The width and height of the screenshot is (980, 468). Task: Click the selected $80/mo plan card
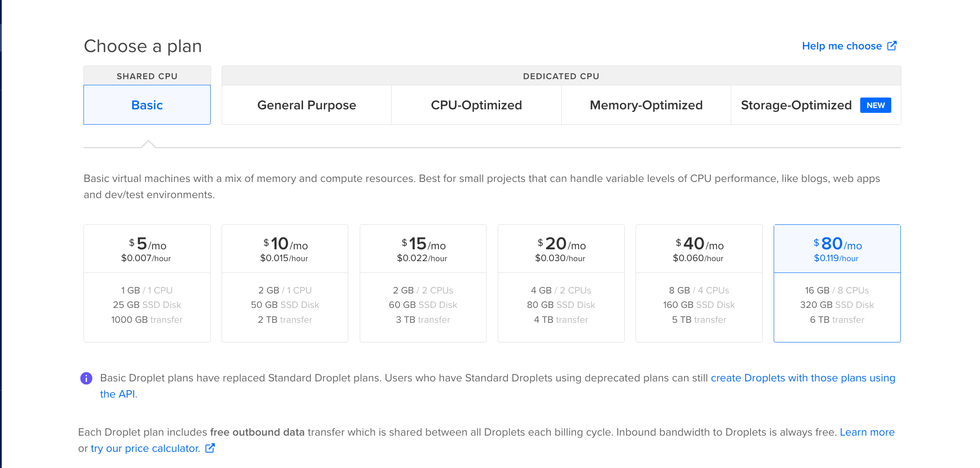(837, 283)
